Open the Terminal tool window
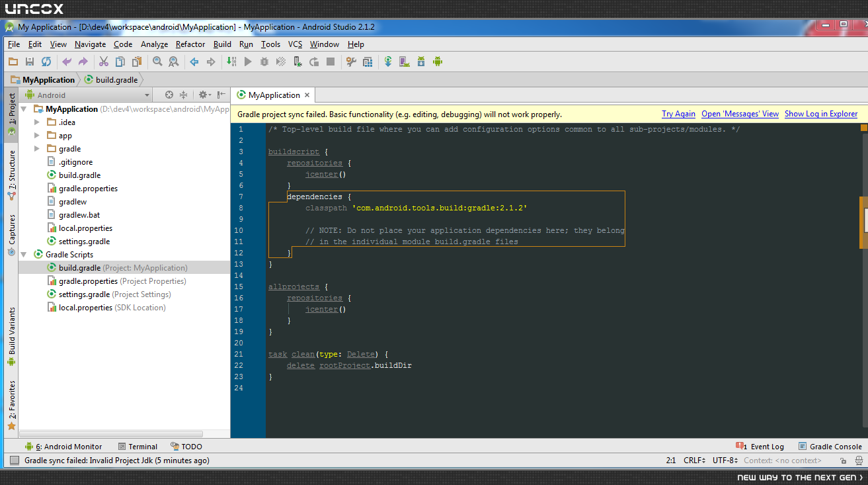 138,447
